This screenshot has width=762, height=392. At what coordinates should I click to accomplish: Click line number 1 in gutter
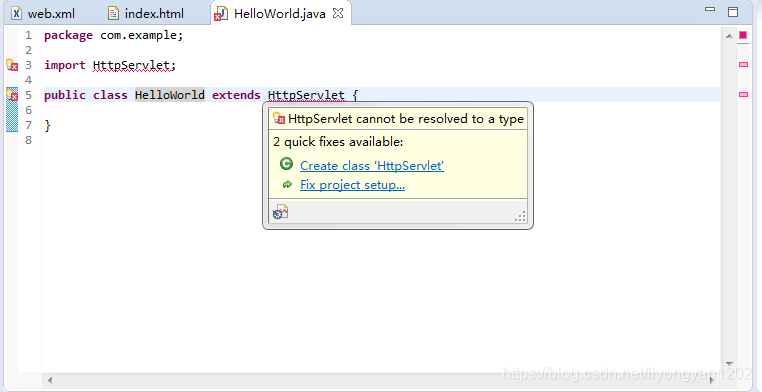tap(29, 35)
